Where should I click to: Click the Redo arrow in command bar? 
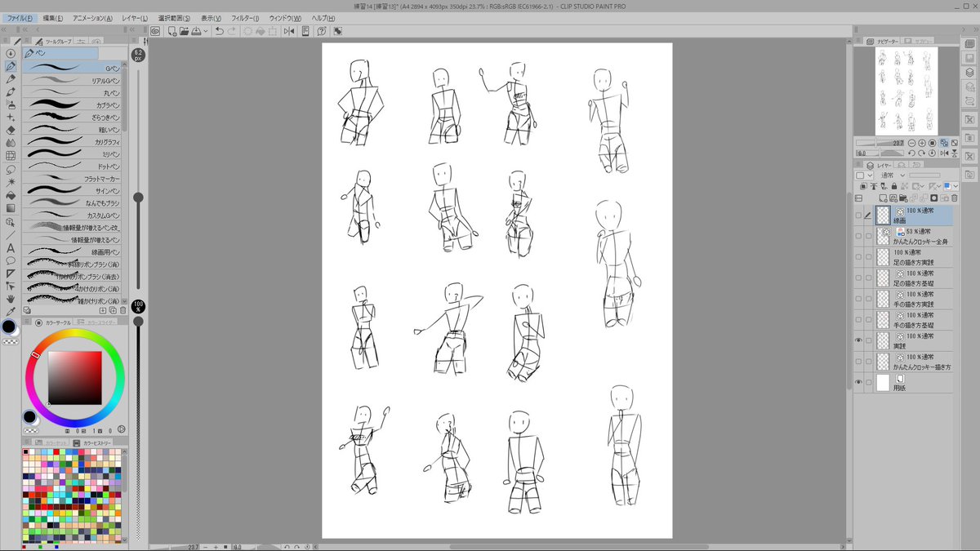pos(233,31)
